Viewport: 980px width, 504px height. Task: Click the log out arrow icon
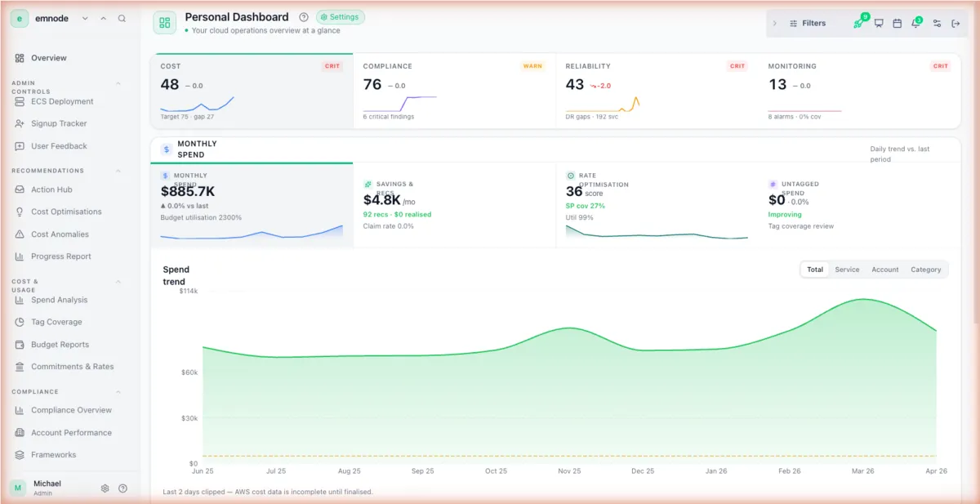coord(955,23)
